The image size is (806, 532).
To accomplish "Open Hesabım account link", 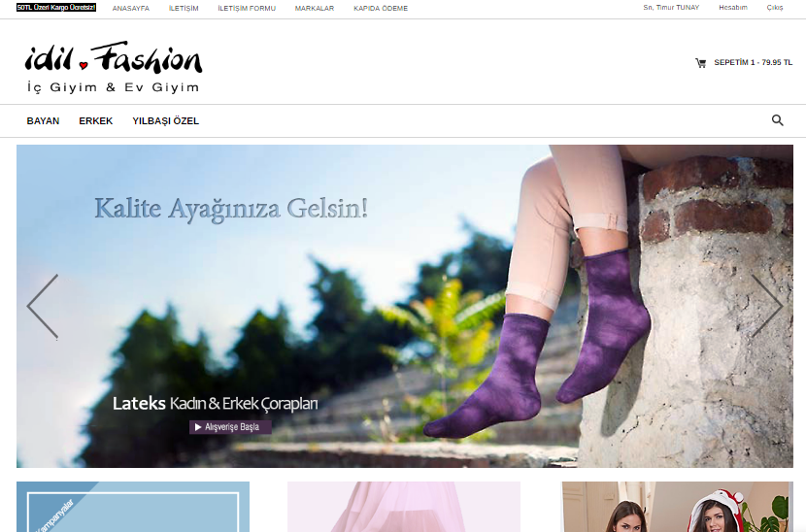I will point(733,8).
